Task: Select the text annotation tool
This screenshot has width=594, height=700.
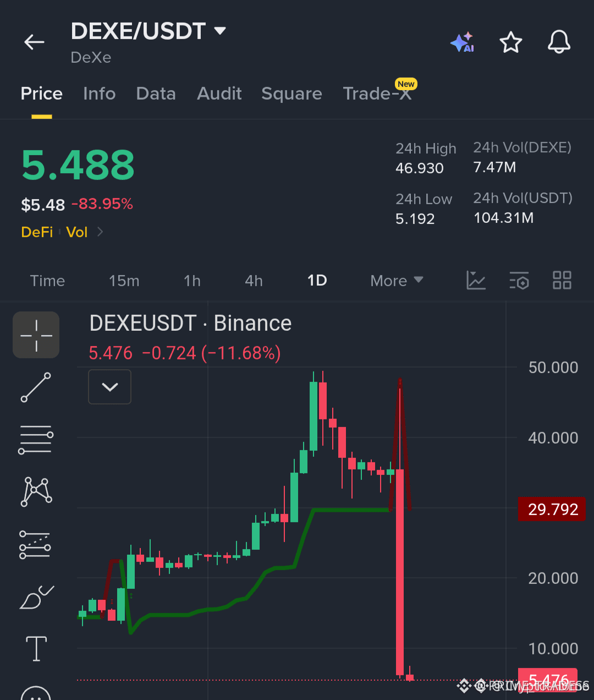Action: tap(36, 648)
